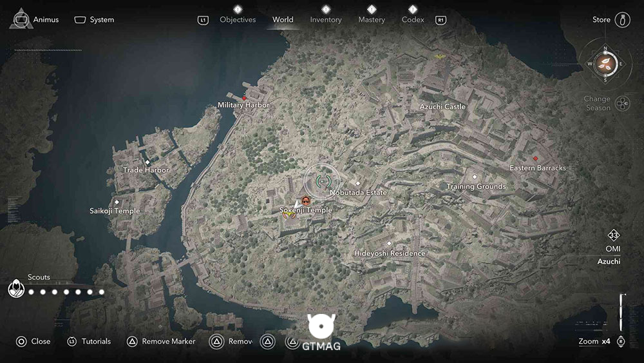Click the Scouts label
This screenshot has height=363, width=644.
pyautogui.click(x=39, y=277)
